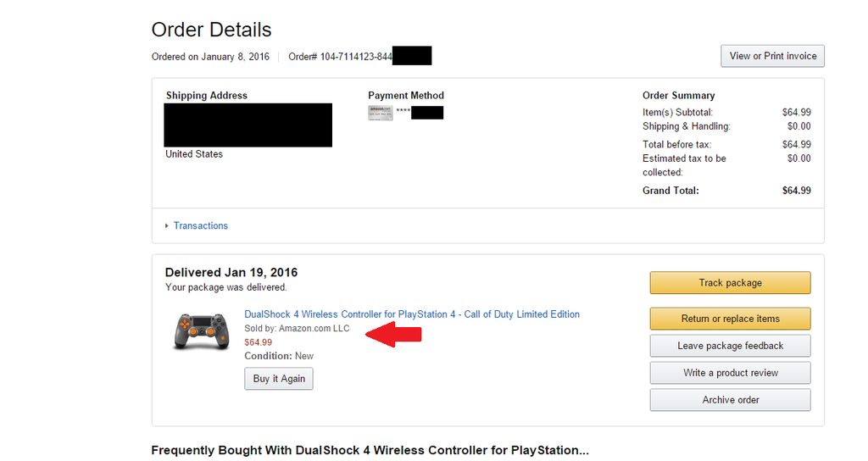Archive this order
The width and height of the screenshot is (868, 461).
click(x=730, y=400)
